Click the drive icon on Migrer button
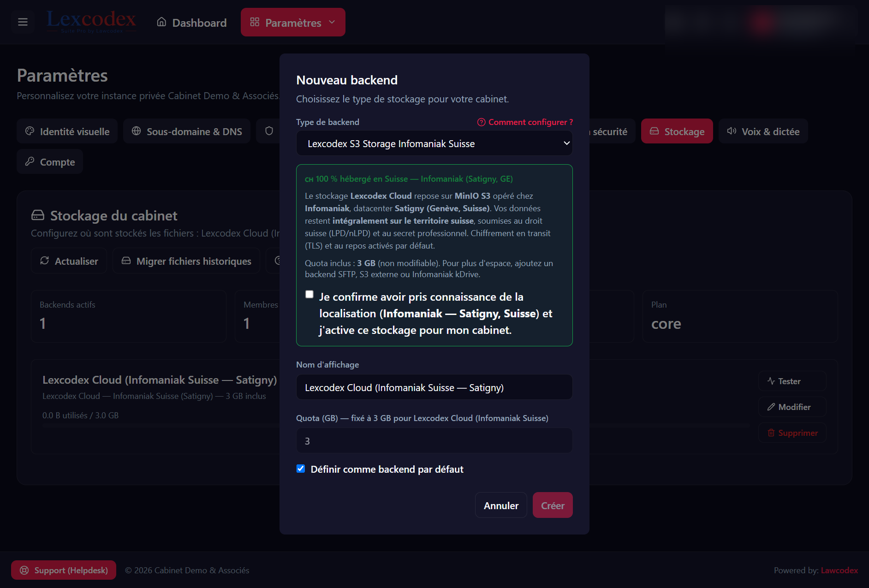The height and width of the screenshot is (588, 869). pos(126,261)
